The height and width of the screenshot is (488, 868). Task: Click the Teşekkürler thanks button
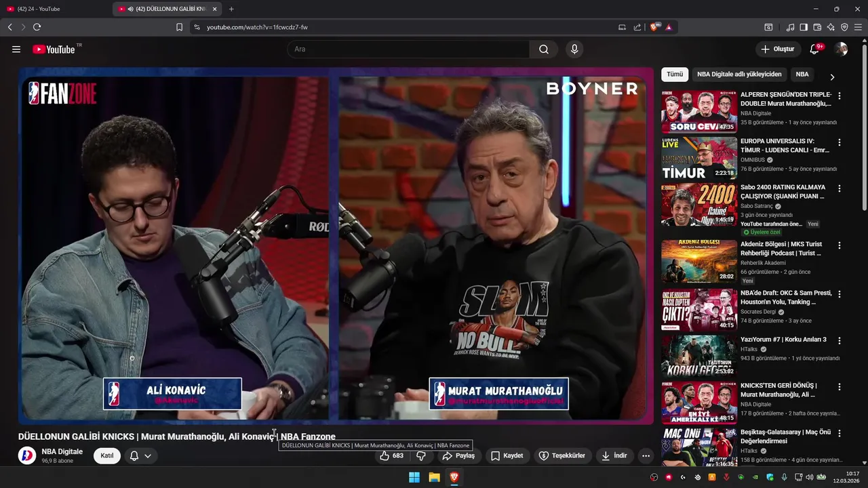(x=562, y=455)
